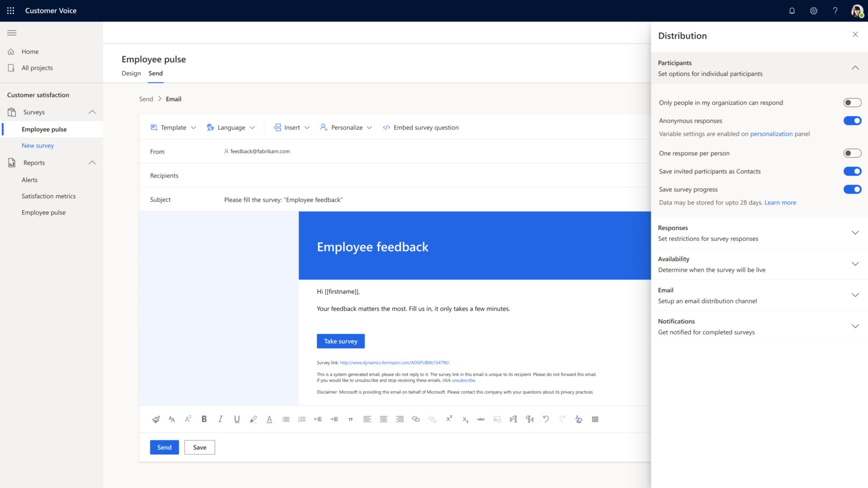
Task: Open the Template dropdown
Action: [x=173, y=127]
